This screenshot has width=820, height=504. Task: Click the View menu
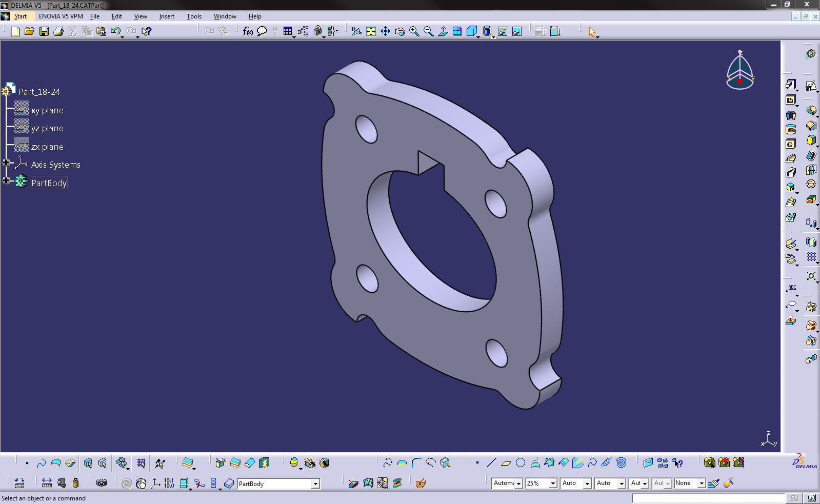point(141,16)
